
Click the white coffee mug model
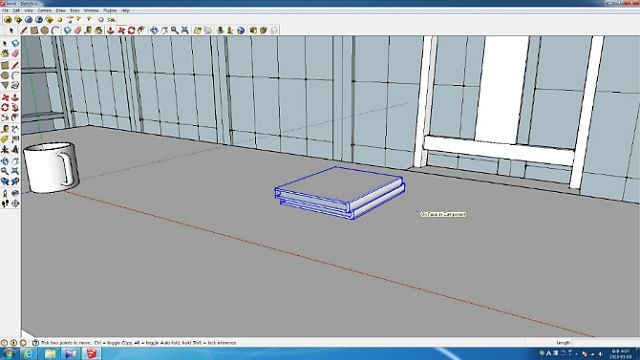pos(51,167)
